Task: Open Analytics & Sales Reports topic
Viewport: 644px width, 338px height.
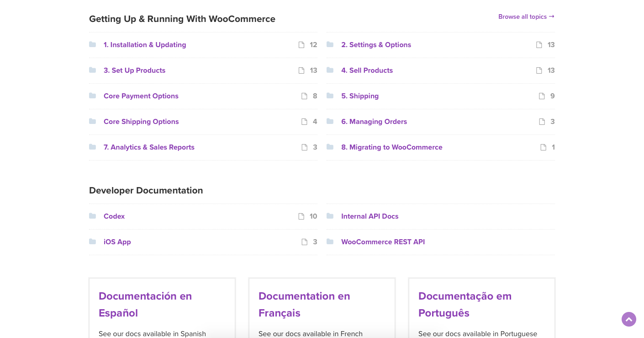Action: click(x=149, y=147)
